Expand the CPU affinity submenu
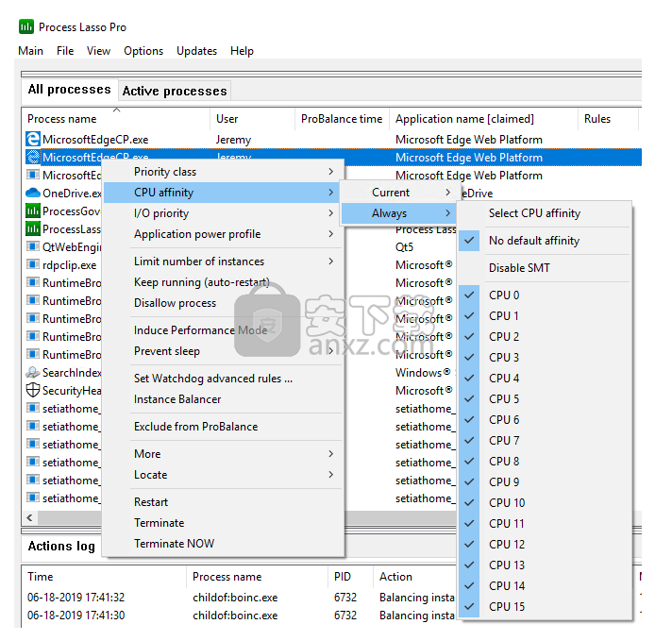This screenshot has height=641, width=672. point(224,193)
